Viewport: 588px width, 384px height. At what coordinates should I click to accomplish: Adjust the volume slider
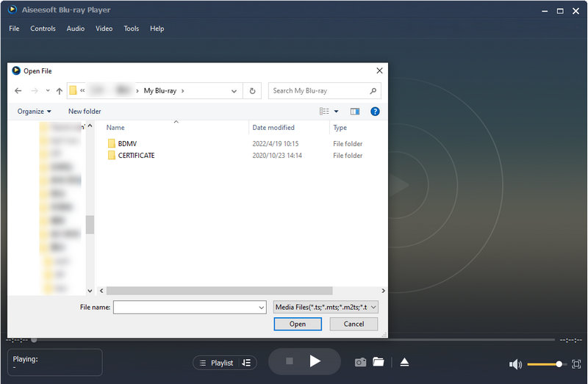coord(545,364)
